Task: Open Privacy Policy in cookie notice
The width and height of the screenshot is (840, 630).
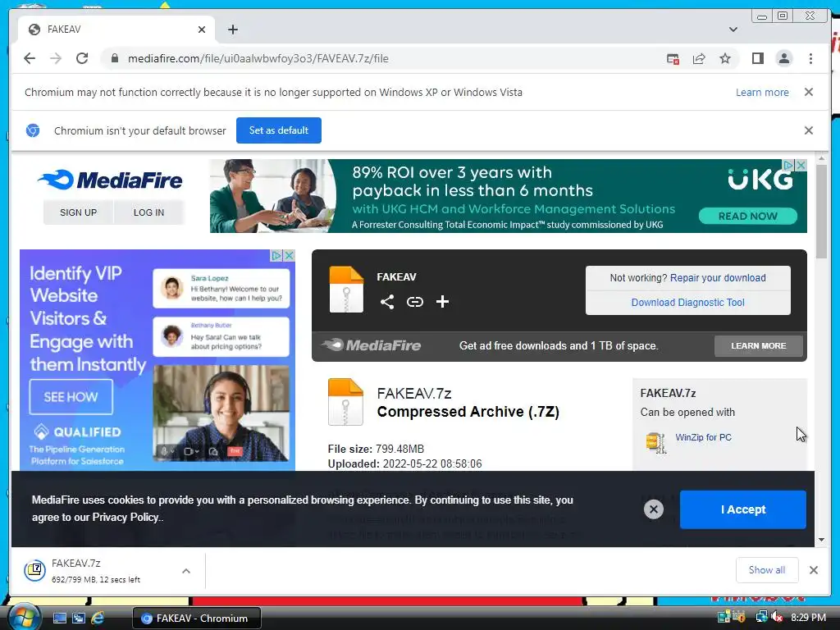Action: pyautogui.click(x=126, y=517)
